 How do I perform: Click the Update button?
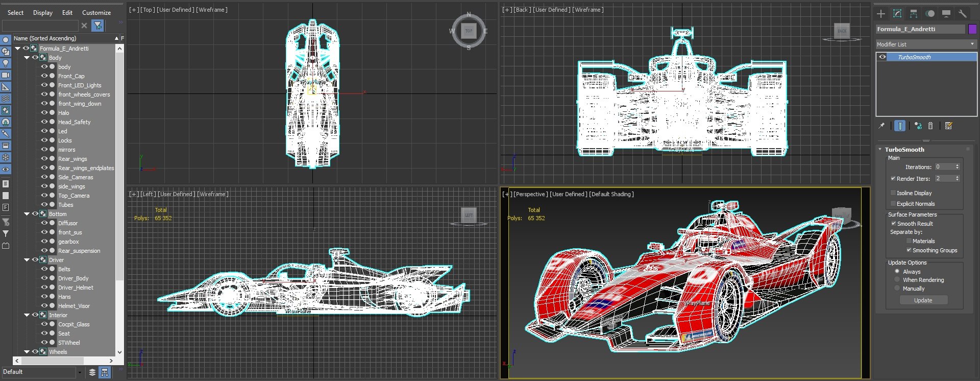(923, 300)
